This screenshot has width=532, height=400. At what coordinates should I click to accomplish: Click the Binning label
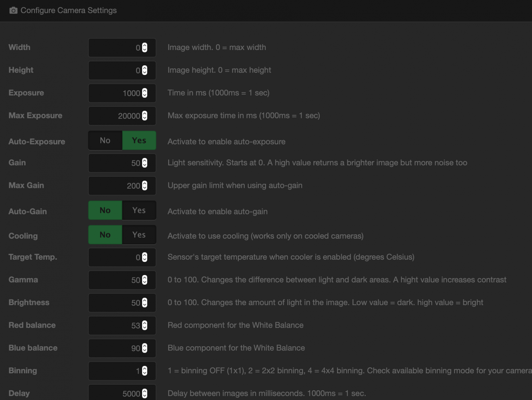pyautogui.click(x=23, y=371)
